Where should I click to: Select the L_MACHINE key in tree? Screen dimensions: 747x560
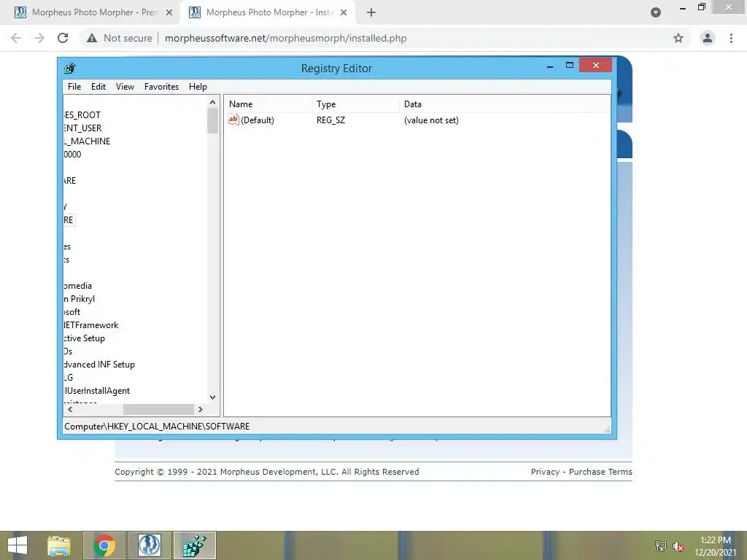pyautogui.click(x=88, y=141)
